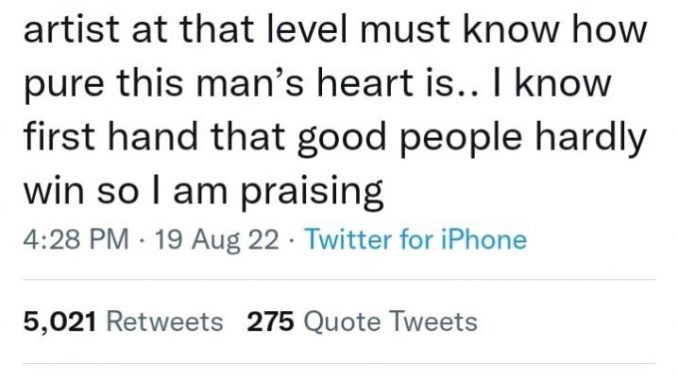The height and width of the screenshot is (381, 678).
Task: Click the divider line above the retweet counts
Action: click(339, 280)
